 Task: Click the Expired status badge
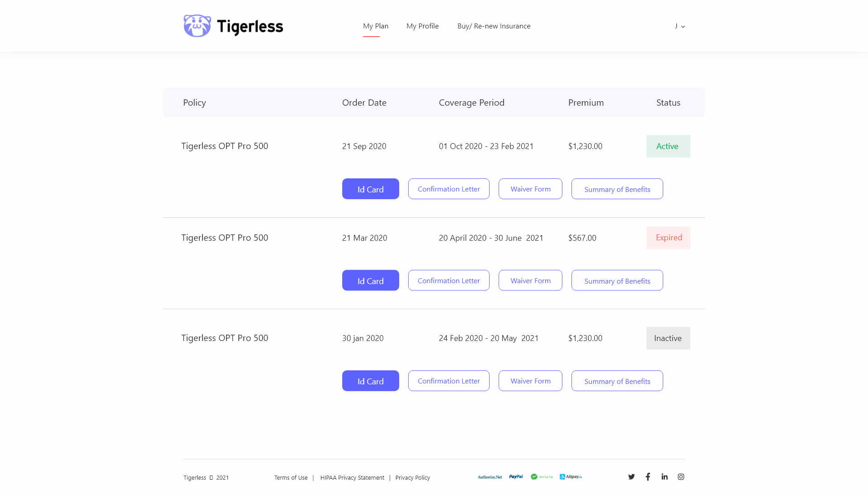(668, 238)
